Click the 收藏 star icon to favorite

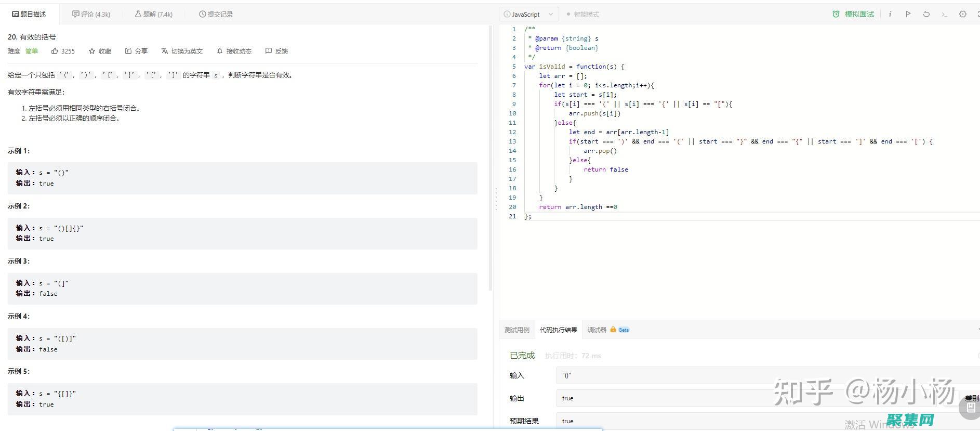click(92, 51)
